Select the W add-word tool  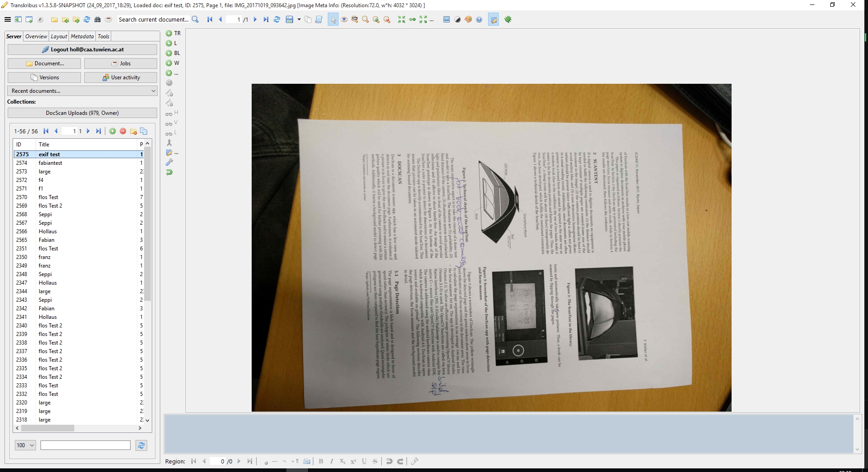coord(169,63)
